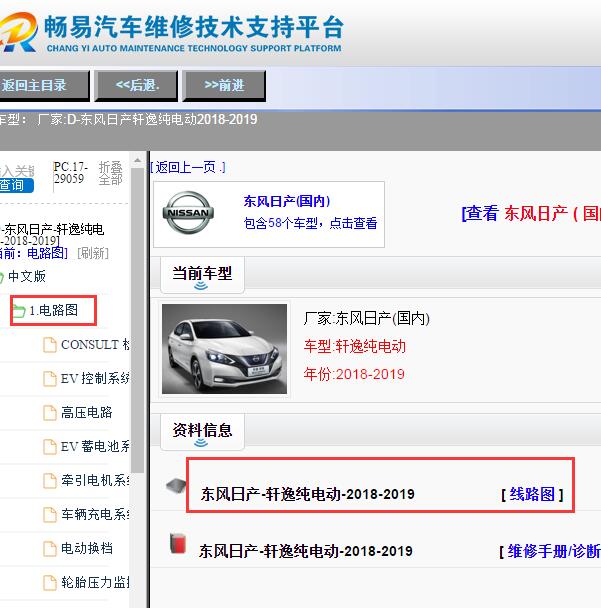Click the page icon next to 牵引电机系统

click(x=50, y=481)
